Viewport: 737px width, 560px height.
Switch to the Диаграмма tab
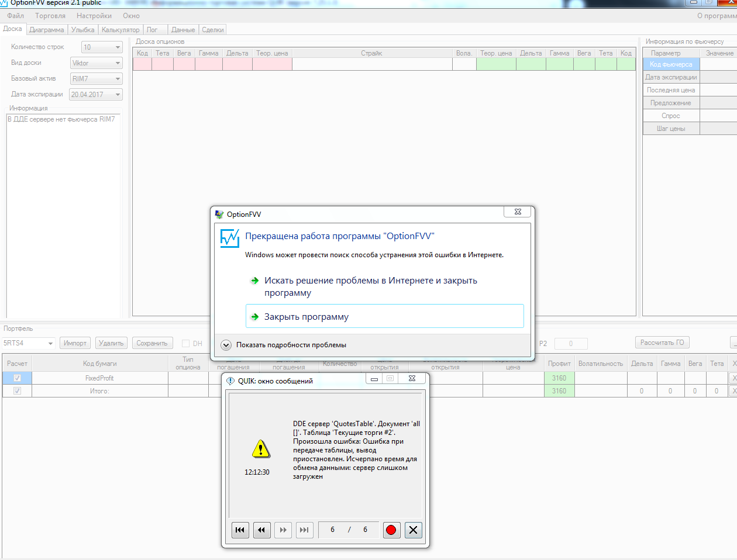(47, 30)
